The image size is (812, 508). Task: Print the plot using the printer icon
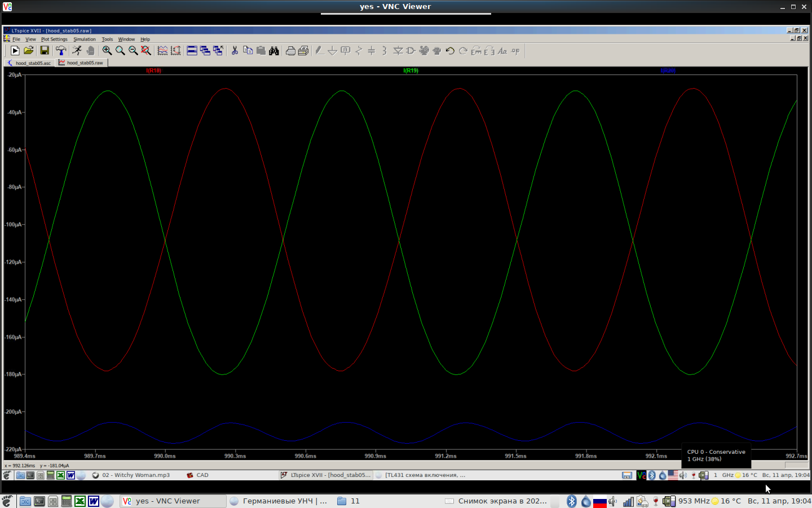290,51
